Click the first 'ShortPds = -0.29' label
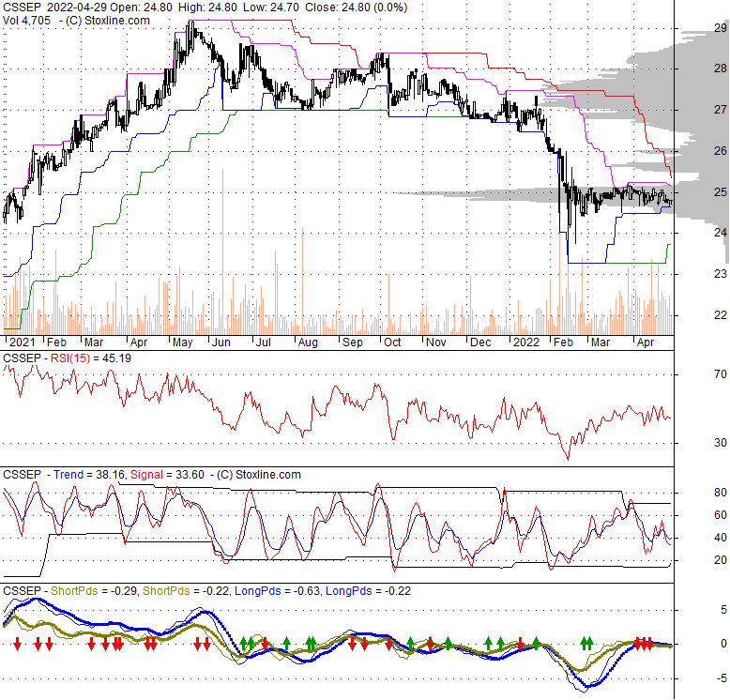Image resolution: width=730 pixels, height=700 pixels. tap(94, 591)
